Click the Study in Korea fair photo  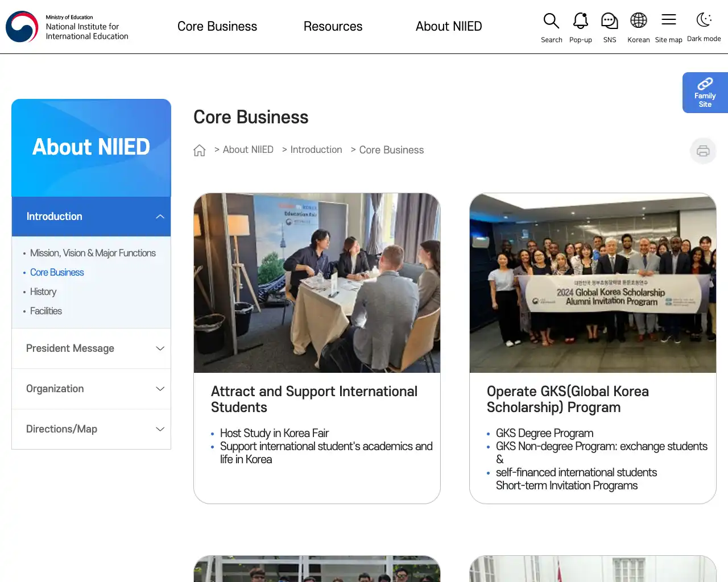pyautogui.click(x=317, y=283)
